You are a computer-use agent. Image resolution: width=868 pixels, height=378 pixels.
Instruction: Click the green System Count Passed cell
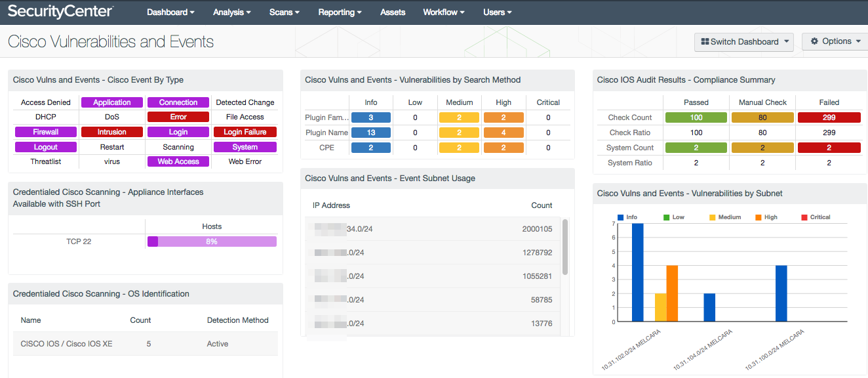click(696, 148)
